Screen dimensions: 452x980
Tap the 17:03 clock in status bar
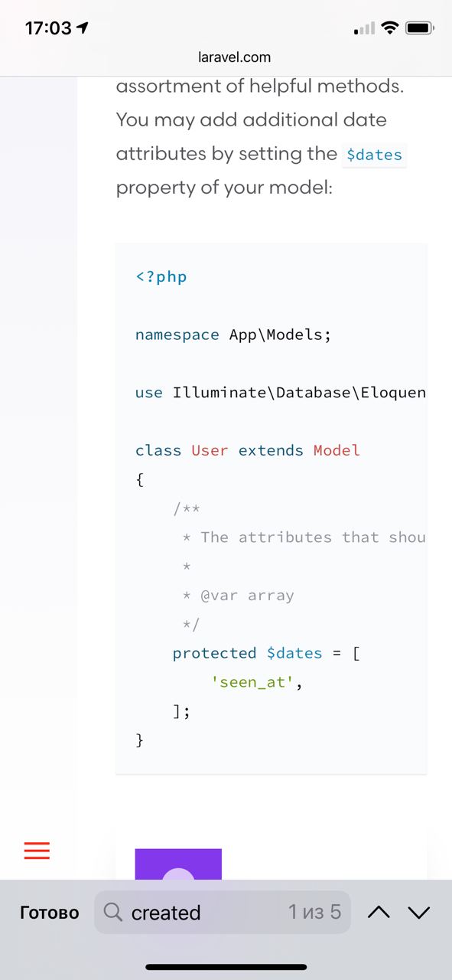pos(48,28)
